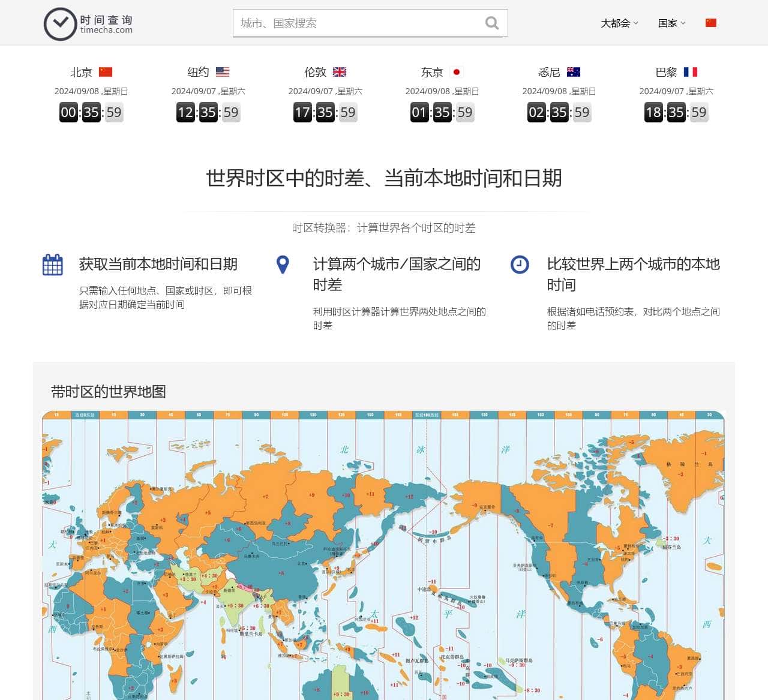Select the 北京 city label
Screen dimensions: 768x700
[81, 72]
